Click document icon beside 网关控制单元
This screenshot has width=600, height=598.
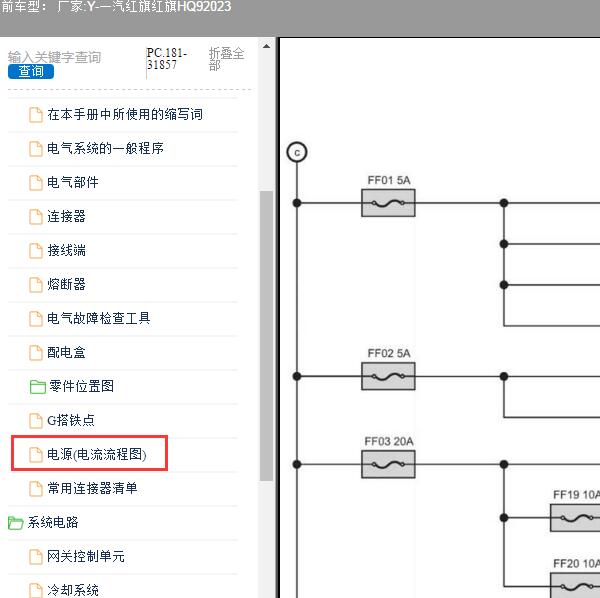pyautogui.click(x=36, y=557)
